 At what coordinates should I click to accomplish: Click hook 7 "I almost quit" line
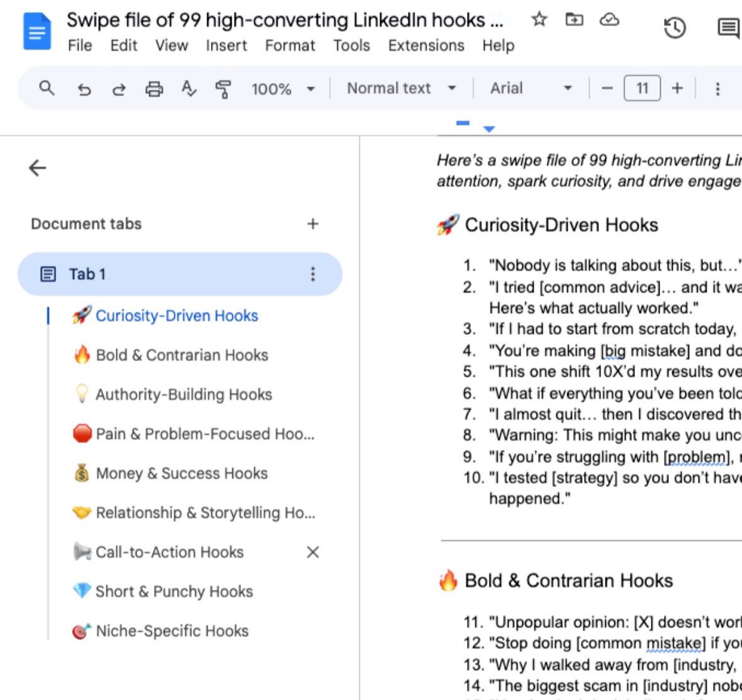click(615, 414)
